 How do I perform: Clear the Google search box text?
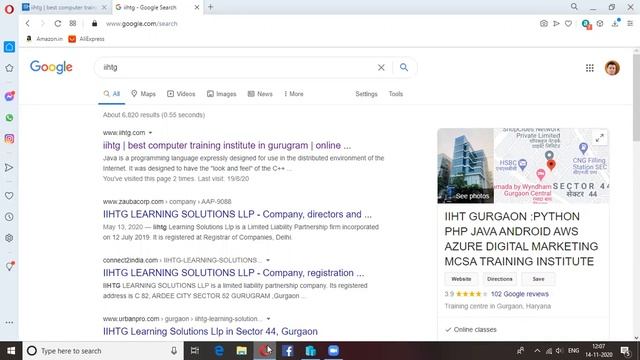tap(381, 67)
